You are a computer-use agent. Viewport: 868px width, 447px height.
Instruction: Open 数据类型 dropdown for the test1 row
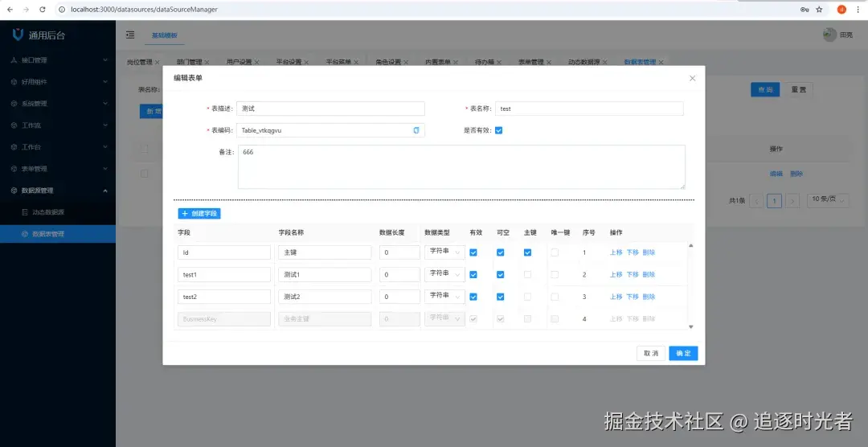click(x=444, y=274)
